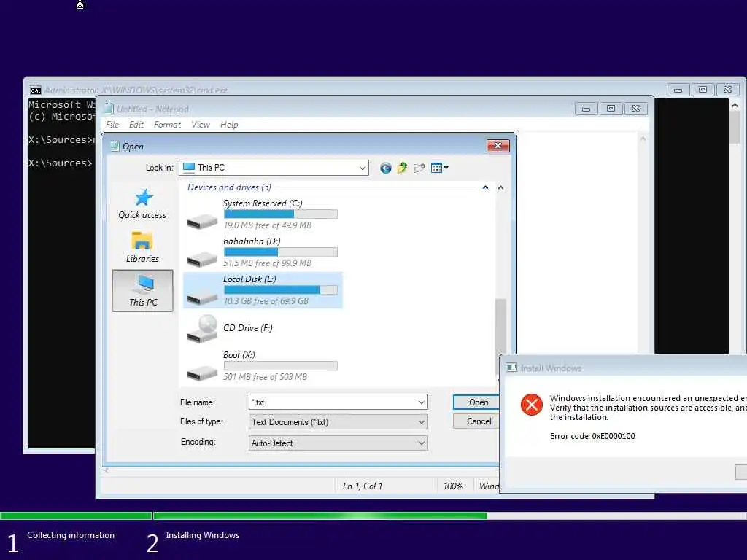This screenshot has width=747, height=560.
Task: Go back using the blue back arrow icon
Action: coord(385,168)
